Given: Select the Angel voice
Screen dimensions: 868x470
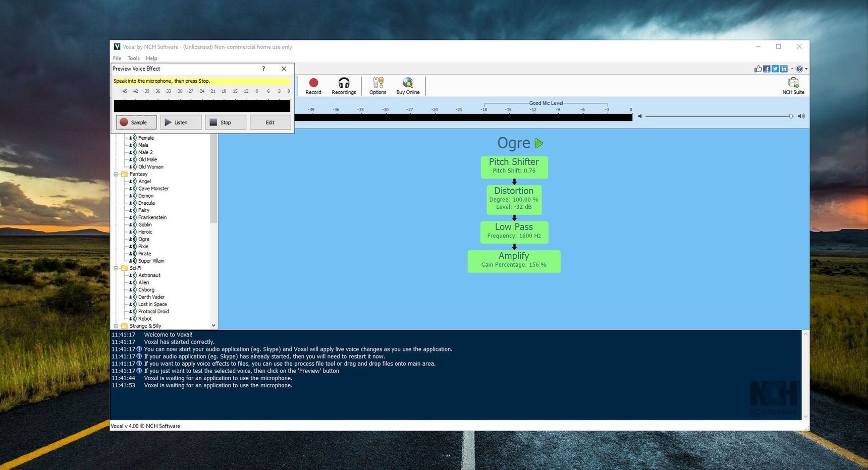Looking at the screenshot, I should 144,182.
